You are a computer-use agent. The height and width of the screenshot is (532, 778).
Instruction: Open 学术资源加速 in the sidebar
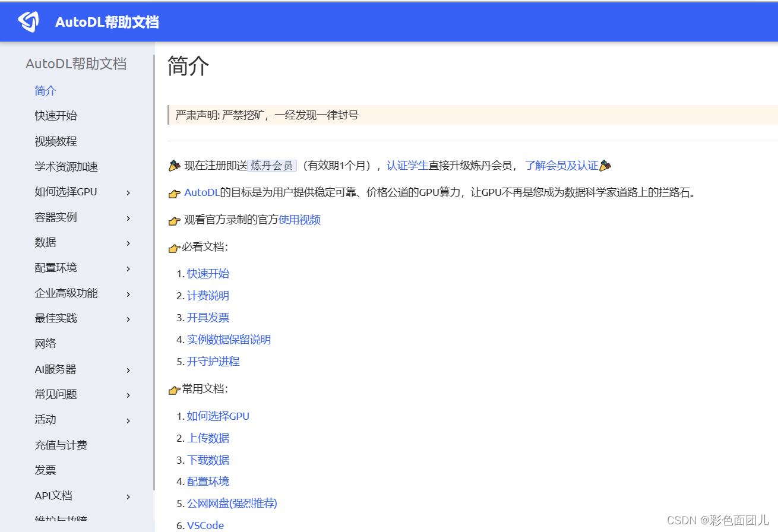(x=67, y=167)
